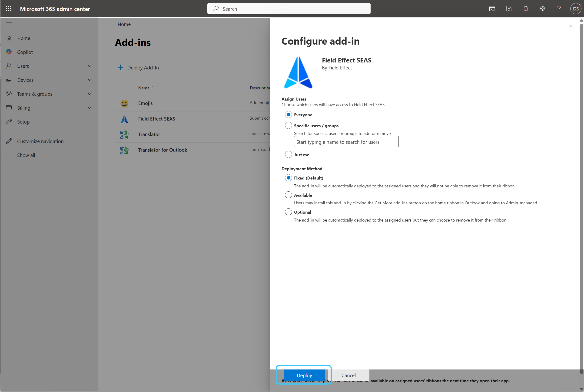Click the Copilot icon in sidebar

pos(9,52)
